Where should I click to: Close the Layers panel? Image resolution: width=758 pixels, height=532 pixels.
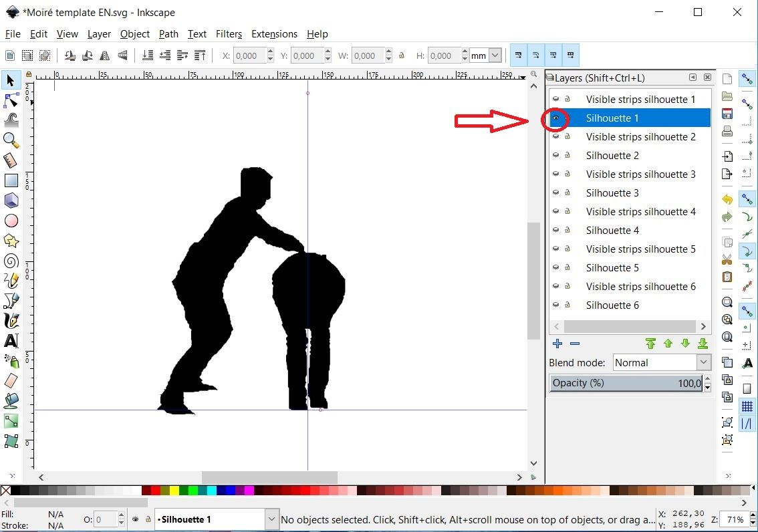pyautogui.click(x=707, y=78)
